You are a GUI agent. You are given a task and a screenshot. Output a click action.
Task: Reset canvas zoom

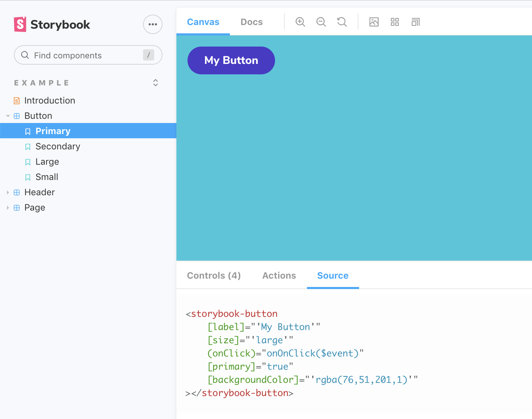(x=342, y=22)
